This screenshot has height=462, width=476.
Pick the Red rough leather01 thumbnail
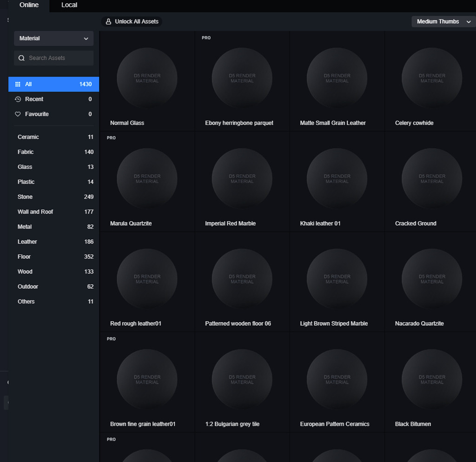(x=147, y=279)
